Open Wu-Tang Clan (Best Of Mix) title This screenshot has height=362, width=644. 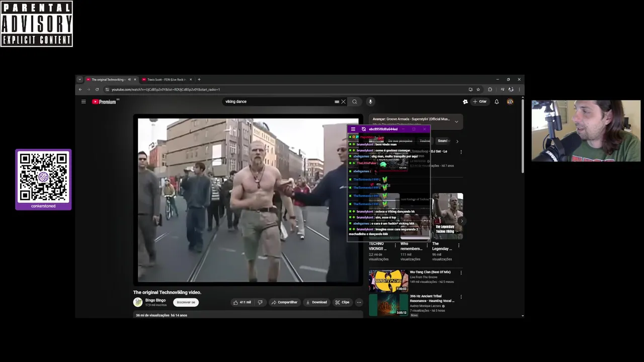[x=430, y=272]
